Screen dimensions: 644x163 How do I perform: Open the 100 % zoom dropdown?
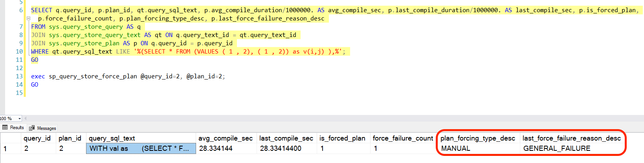click(20, 119)
